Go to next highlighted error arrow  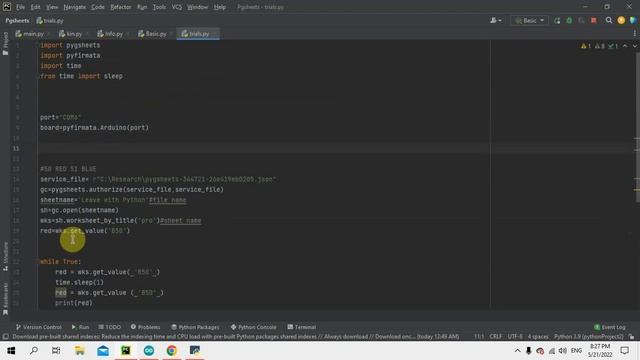[635, 46]
